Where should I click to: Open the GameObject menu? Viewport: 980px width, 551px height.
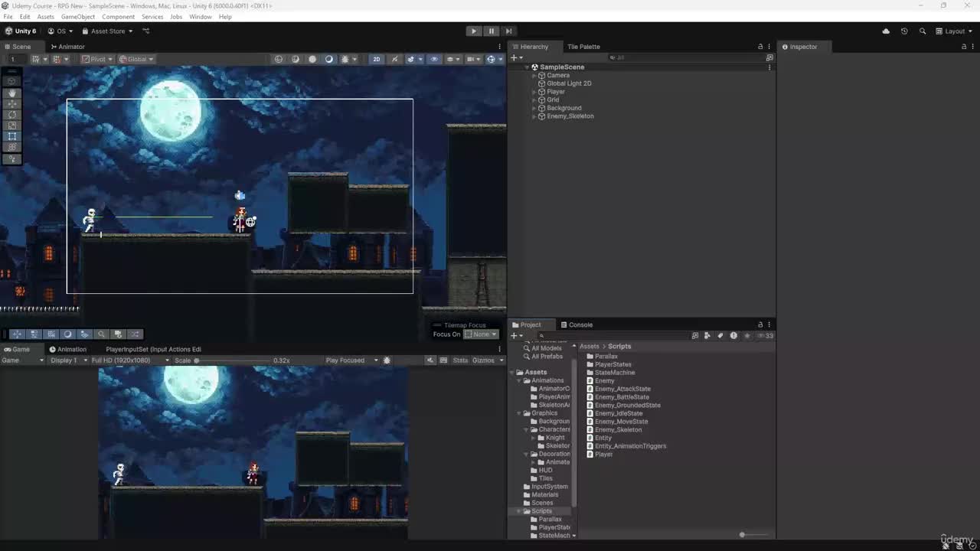[x=78, y=17]
